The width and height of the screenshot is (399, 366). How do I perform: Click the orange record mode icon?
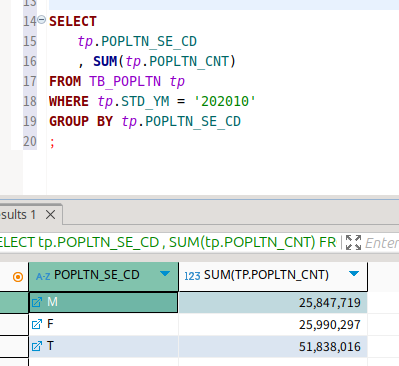18,277
